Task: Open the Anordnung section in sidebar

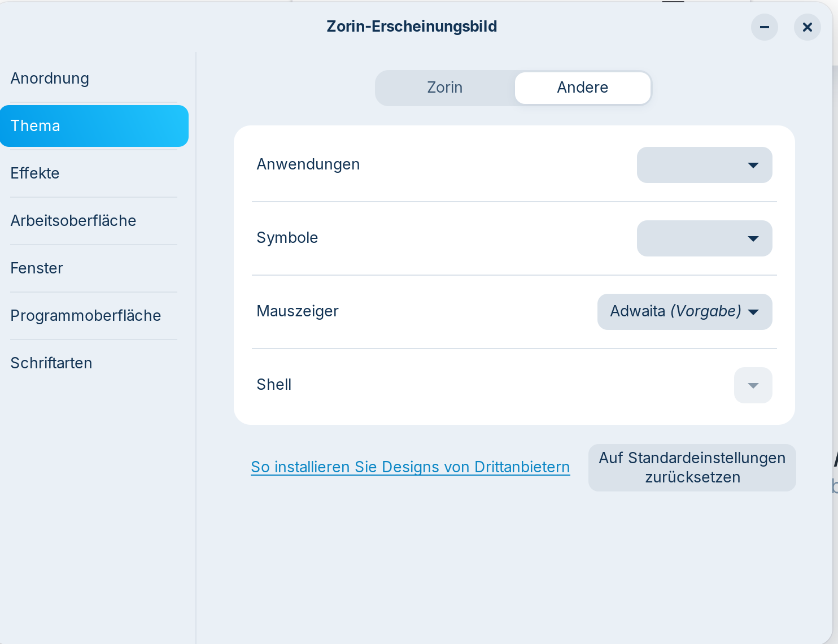Action: point(50,79)
